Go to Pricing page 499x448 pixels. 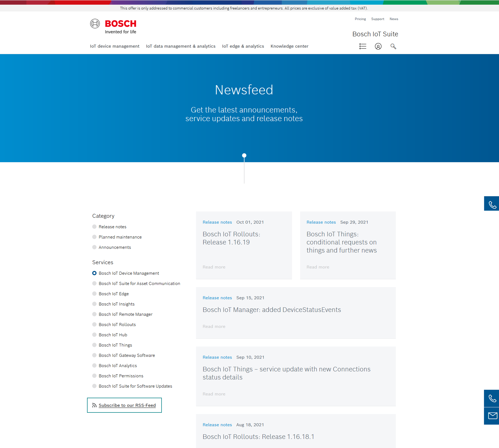[360, 19]
